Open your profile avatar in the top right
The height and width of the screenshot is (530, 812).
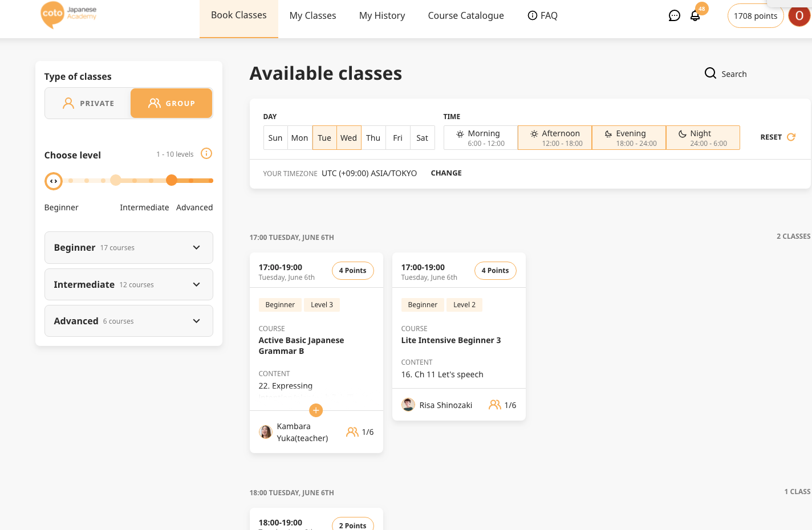coord(799,16)
